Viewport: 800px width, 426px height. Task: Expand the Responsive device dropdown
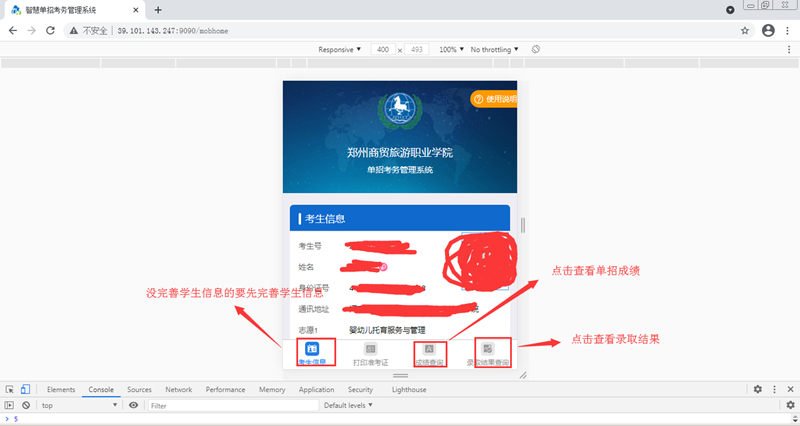pos(340,49)
